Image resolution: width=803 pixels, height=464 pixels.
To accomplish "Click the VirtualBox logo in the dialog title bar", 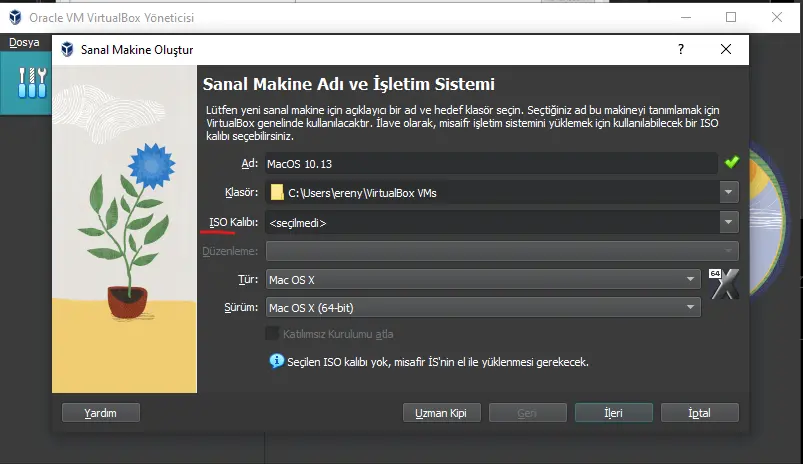I will pyautogui.click(x=67, y=50).
